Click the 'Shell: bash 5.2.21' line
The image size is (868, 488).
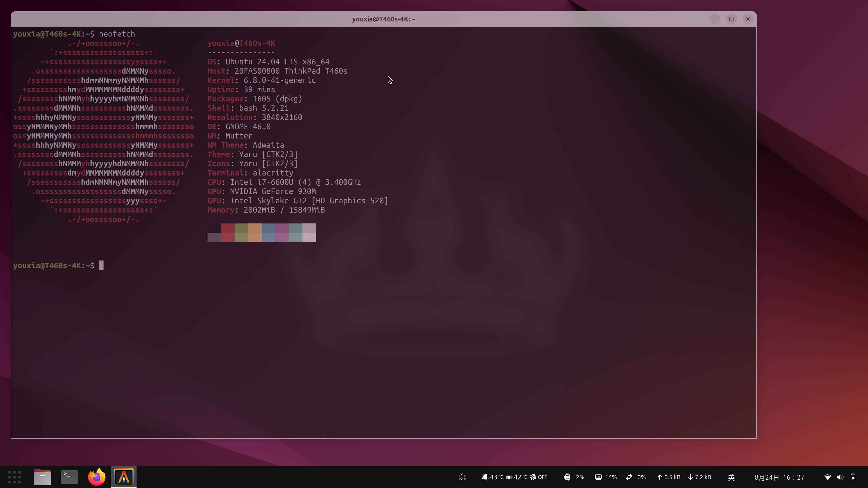click(x=248, y=108)
